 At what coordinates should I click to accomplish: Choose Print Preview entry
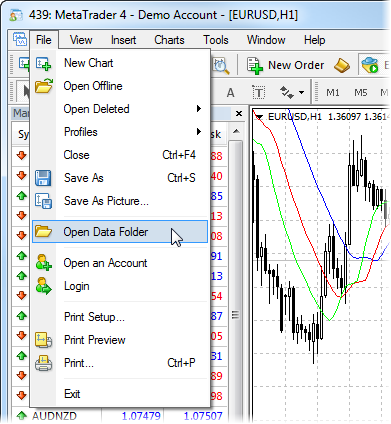[120, 340]
